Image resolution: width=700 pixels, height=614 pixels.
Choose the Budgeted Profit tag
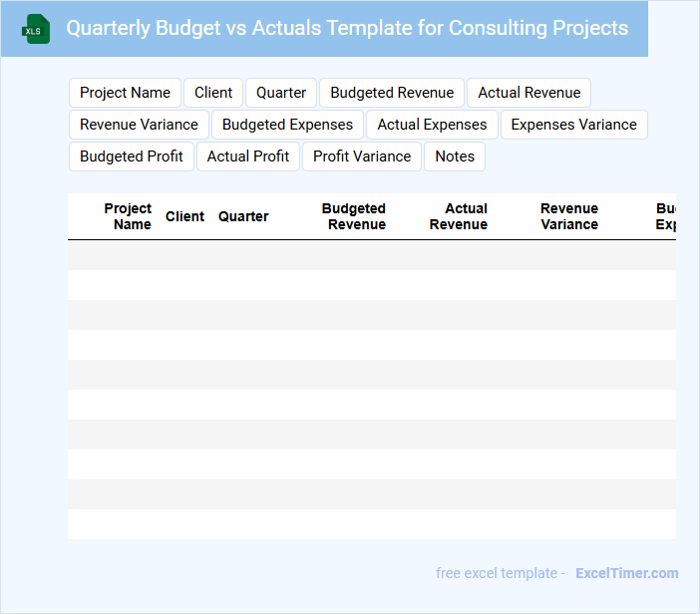coord(132,156)
